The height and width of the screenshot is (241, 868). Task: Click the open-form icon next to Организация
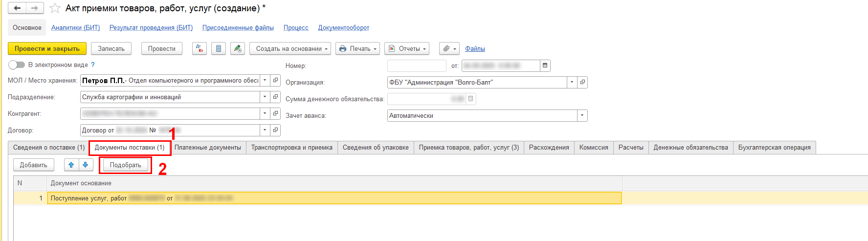click(x=582, y=83)
